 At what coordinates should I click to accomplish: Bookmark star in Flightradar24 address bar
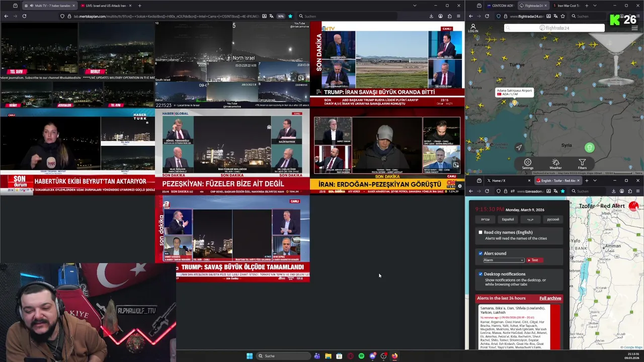pyautogui.click(x=562, y=16)
